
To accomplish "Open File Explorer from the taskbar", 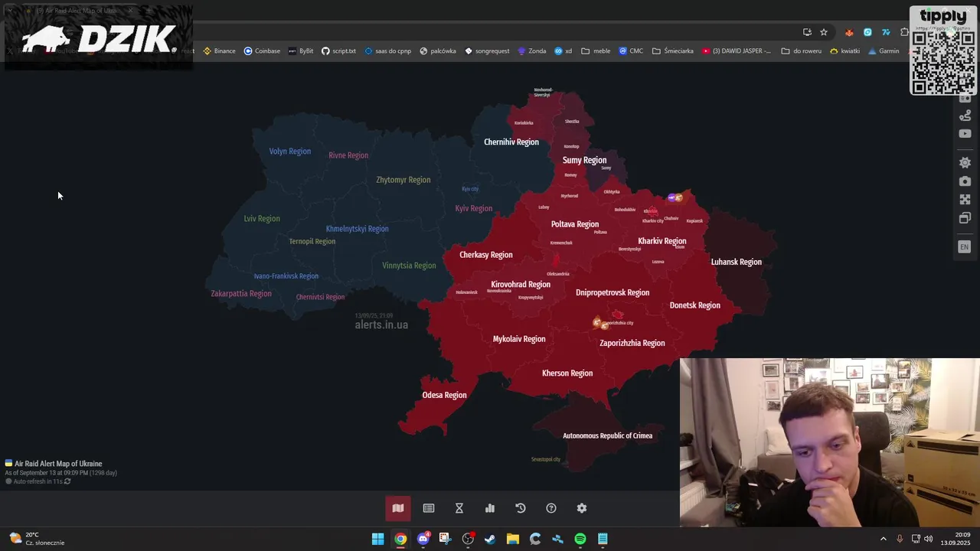I will point(513,539).
